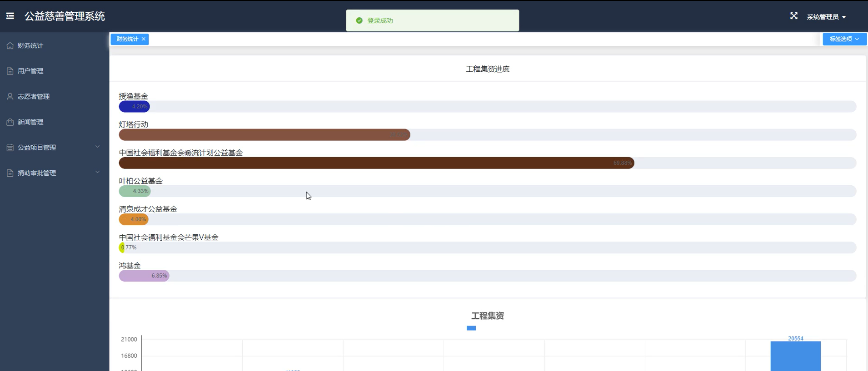The height and width of the screenshot is (371, 868).
Task: Click the document icon beside 用户管理
Action: [10, 71]
